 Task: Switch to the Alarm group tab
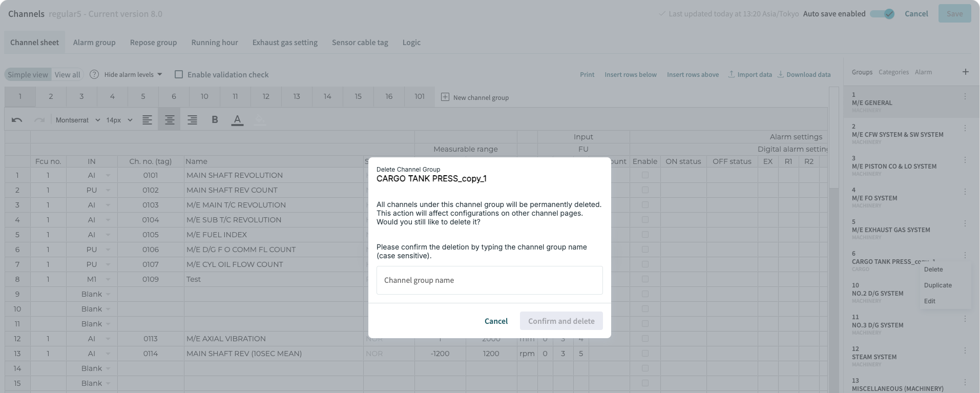[94, 43]
